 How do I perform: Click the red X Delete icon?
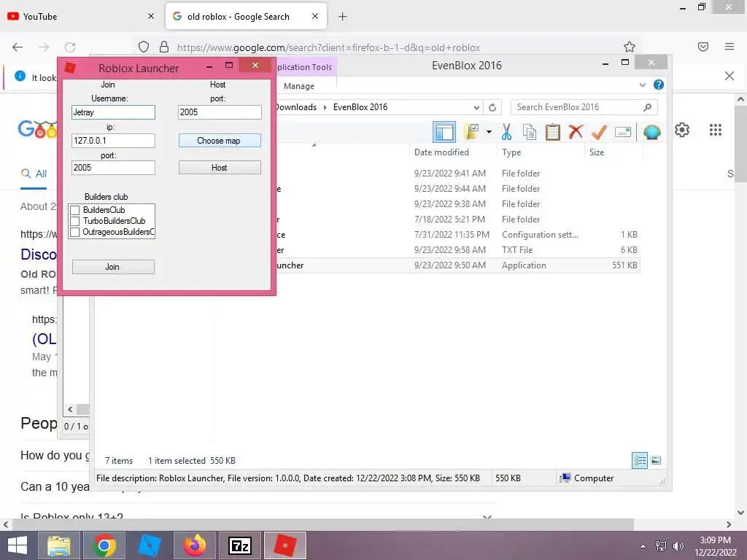click(x=576, y=131)
